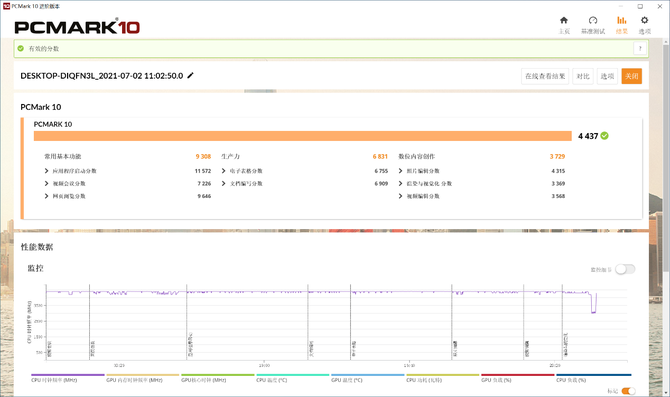This screenshot has width=670, height=397.
Task: Click the Compare (对比) button
Action: pyautogui.click(x=583, y=76)
